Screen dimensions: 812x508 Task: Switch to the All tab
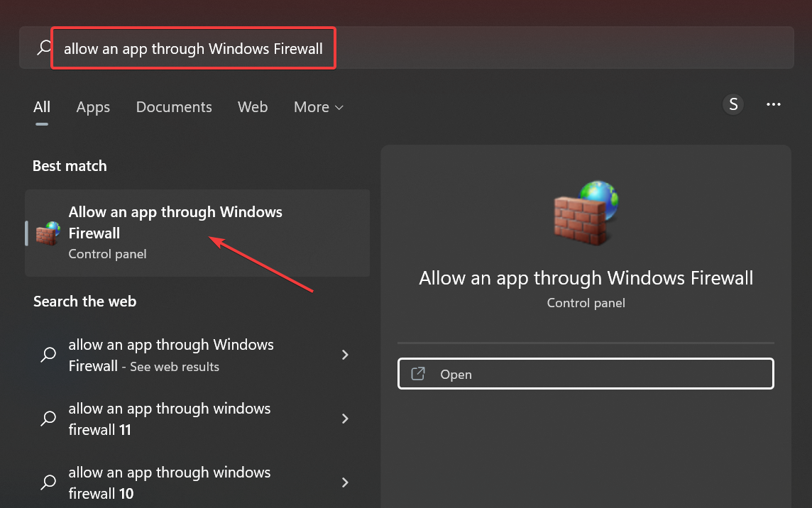(42, 107)
